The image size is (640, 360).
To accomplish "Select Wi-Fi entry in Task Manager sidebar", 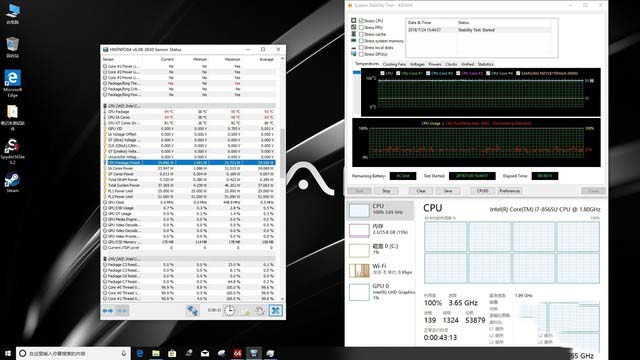I will 380,270.
